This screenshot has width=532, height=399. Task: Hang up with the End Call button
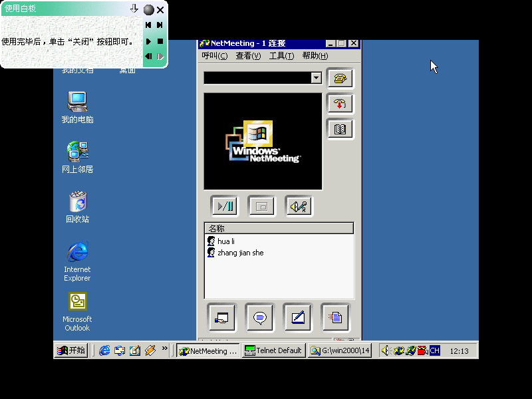(340, 104)
